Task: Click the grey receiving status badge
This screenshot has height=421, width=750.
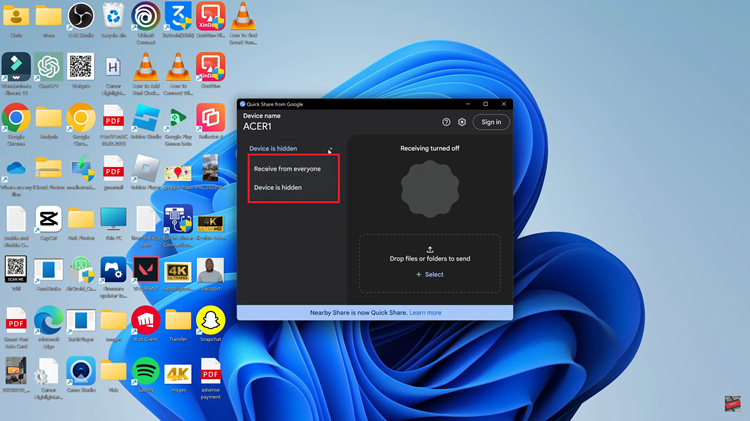Action: pyautogui.click(x=430, y=188)
